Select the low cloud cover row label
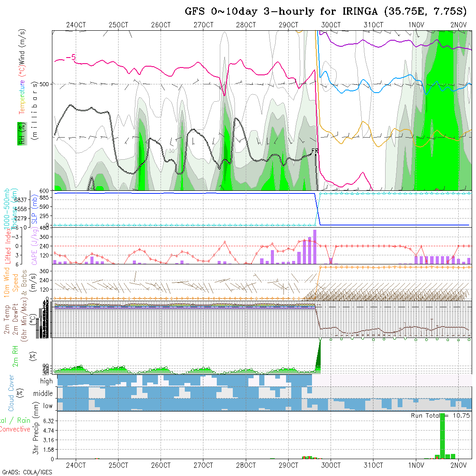476x476 pixels. pos(48,406)
